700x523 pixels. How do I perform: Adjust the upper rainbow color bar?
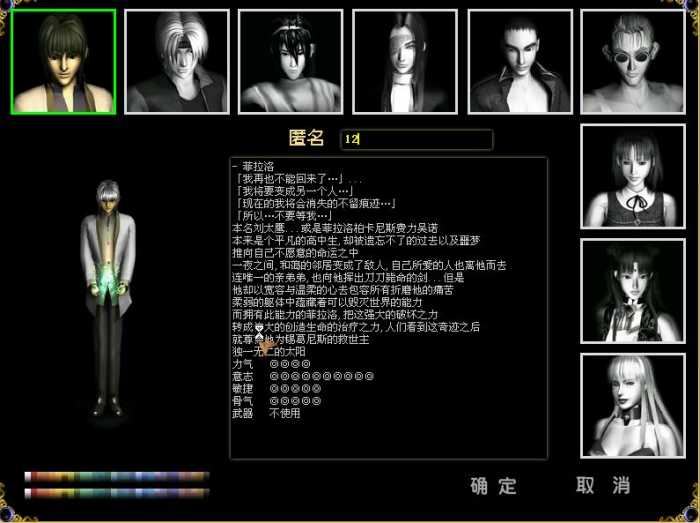(x=117, y=477)
